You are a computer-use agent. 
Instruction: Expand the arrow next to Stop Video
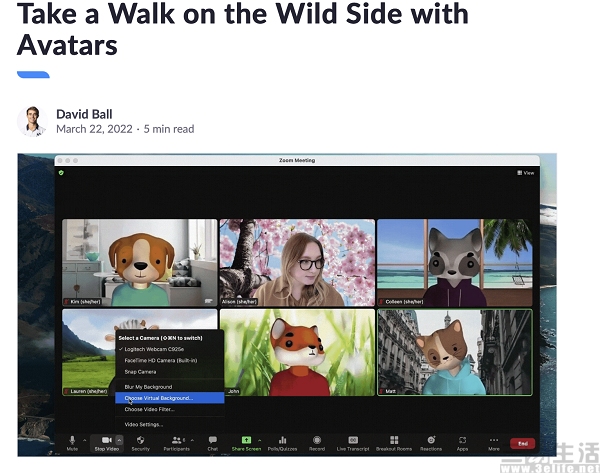[119, 440]
